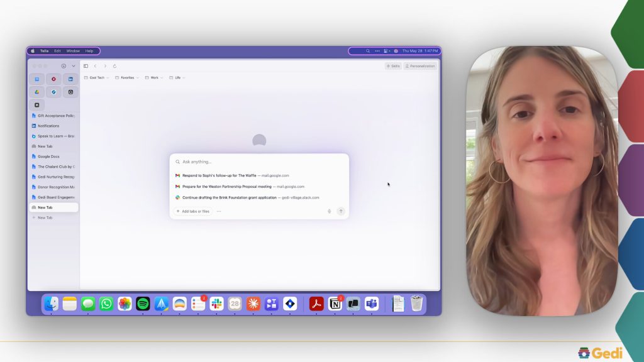Launch Notion from the dock

click(335, 304)
